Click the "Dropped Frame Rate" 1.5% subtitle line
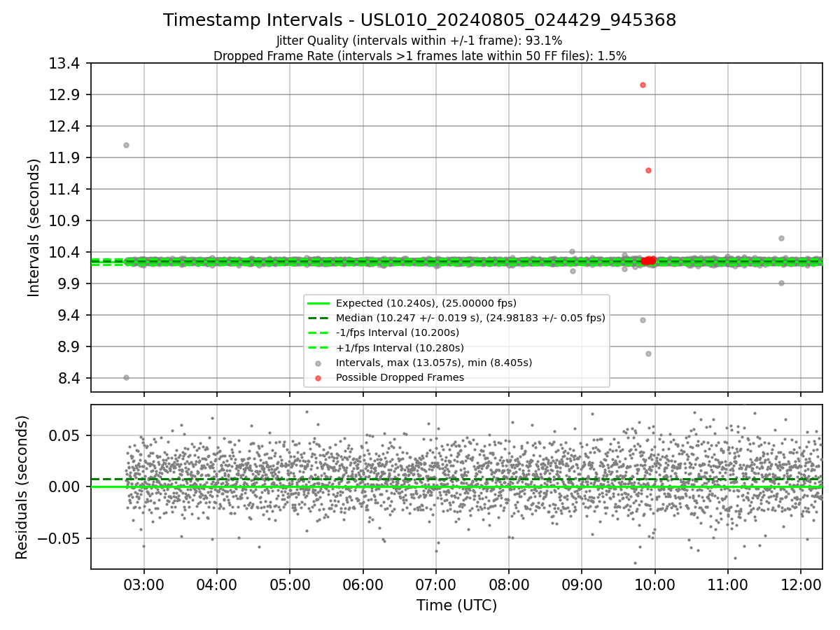This screenshot has width=840, height=630. (420, 56)
